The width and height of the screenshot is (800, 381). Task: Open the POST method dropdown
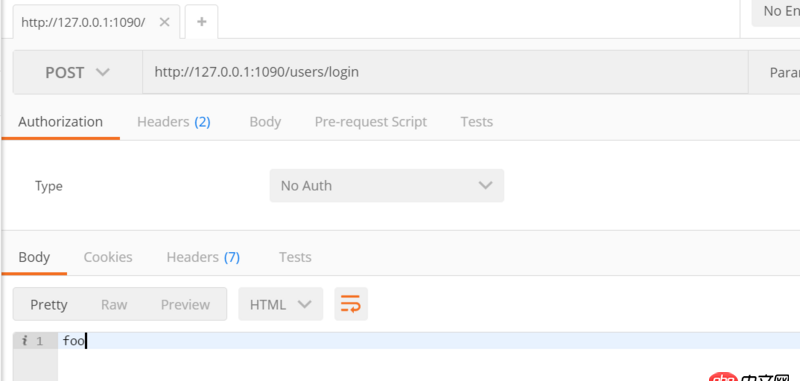click(78, 72)
